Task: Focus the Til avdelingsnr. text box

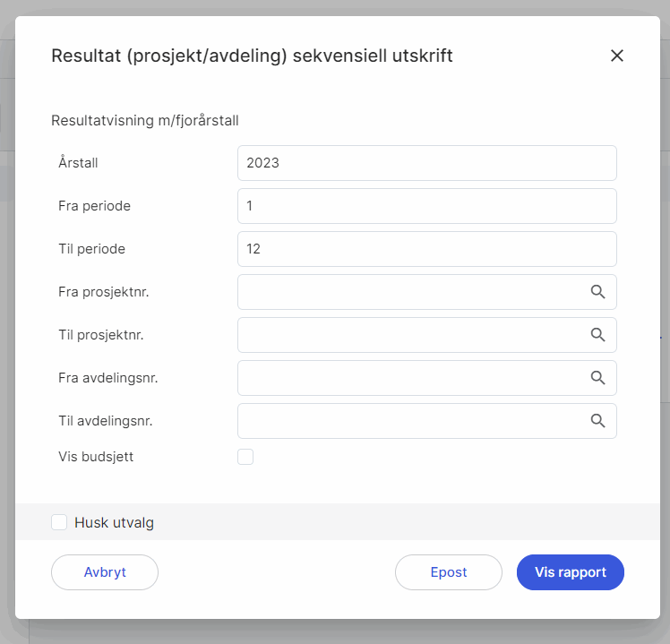Action: 408,421
